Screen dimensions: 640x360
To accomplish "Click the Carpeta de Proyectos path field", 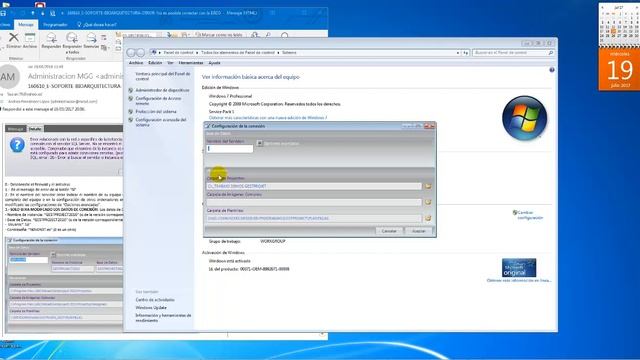I will click(314, 186).
